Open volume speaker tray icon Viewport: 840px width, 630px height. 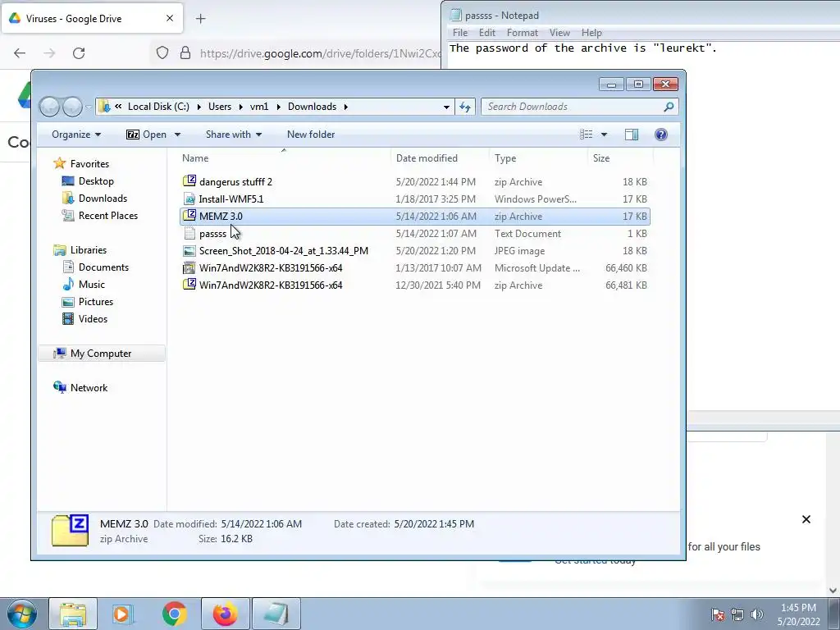(757, 614)
